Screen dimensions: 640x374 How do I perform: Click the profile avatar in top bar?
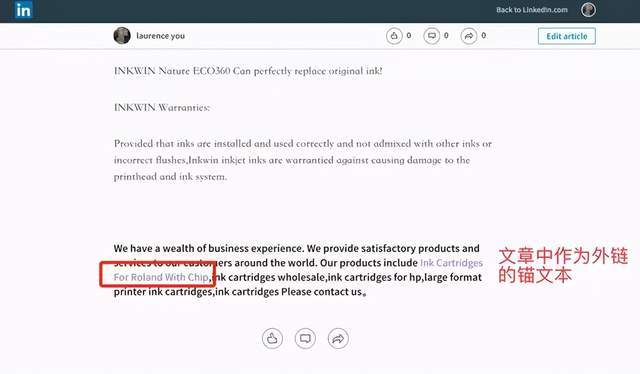click(588, 9)
